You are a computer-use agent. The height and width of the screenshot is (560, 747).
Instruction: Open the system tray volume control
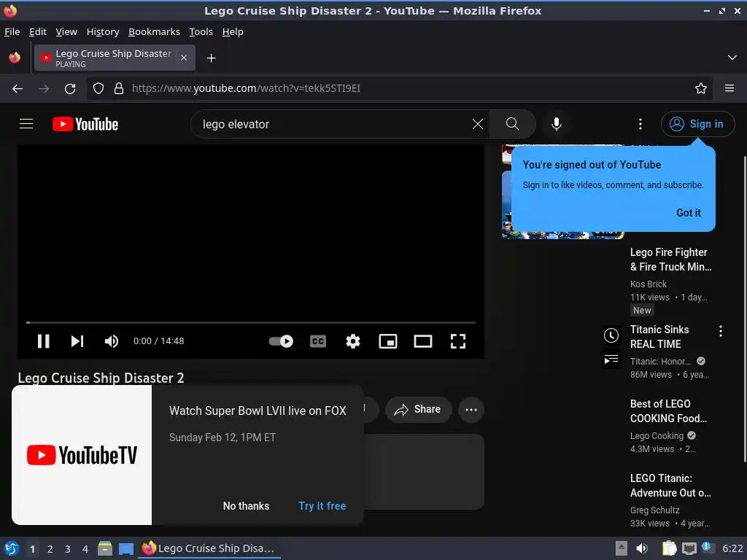pyautogui.click(x=642, y=548)
